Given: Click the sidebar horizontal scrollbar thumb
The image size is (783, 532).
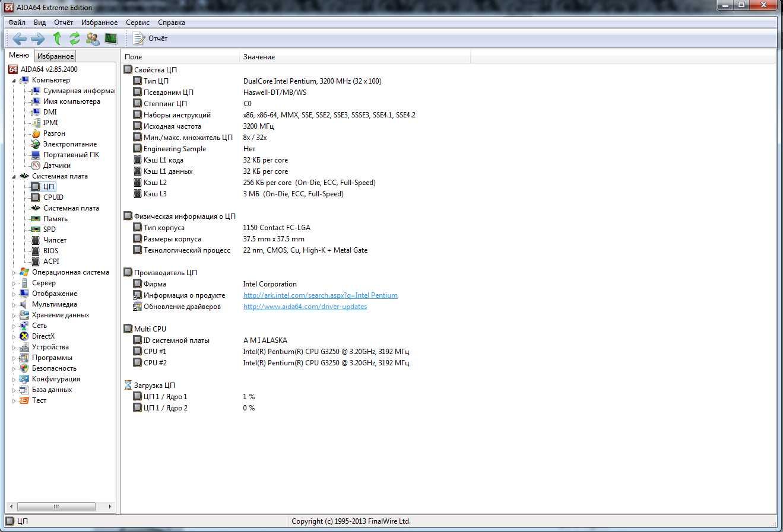Looking at the screenshot, I should tap(56, 507).
